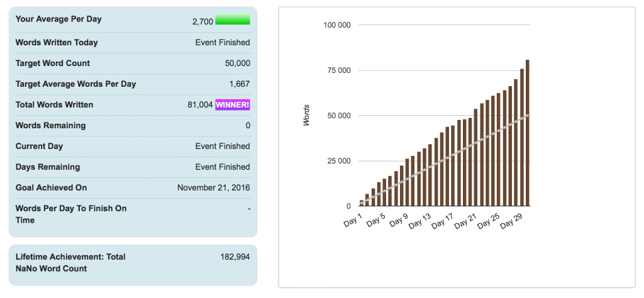Click 'Event Finished' beside Current Day
Image resolution: width=644 pixels, height=298 pixels.
[223, 146]
